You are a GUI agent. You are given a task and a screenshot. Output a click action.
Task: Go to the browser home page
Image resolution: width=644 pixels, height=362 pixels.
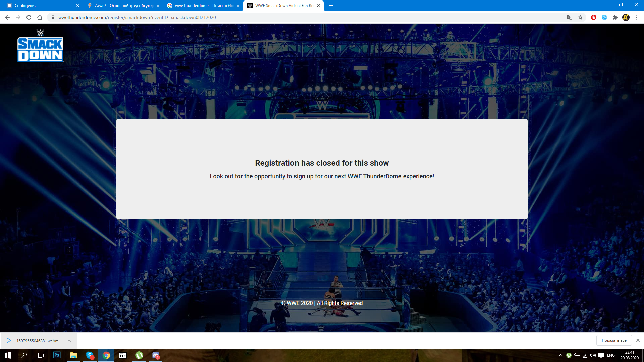click(x=40, y=17)
